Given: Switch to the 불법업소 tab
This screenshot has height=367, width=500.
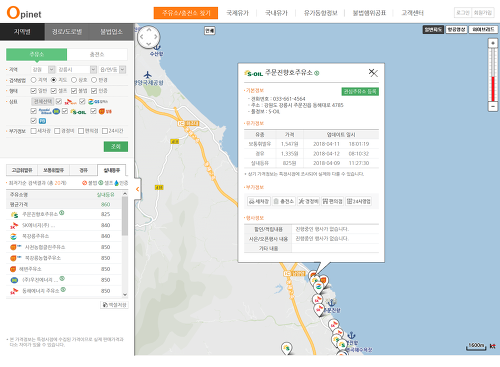Looking at the screenshot, I should (112, 32).
